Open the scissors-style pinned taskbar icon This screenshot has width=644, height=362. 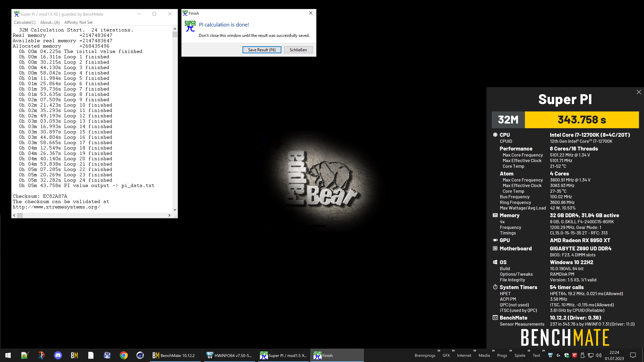pos(41,355)
